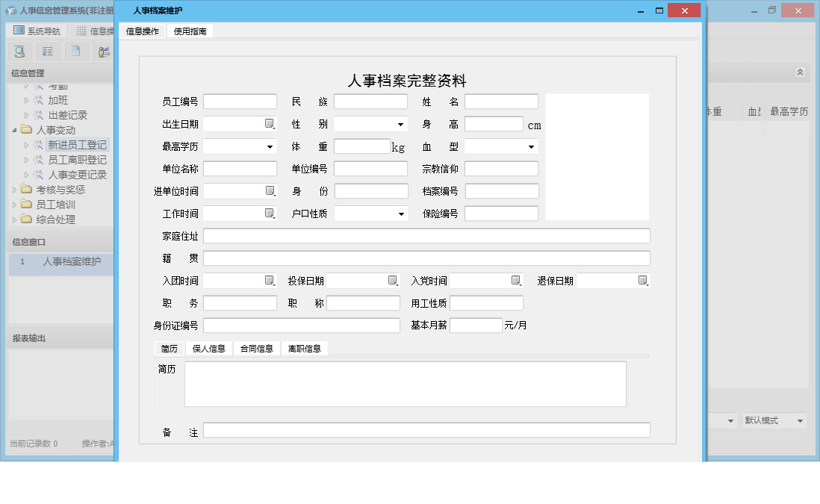The height and width of the screenshot is (504, 820).
Task: Click the new document toolbar icon
Action: 75,52
